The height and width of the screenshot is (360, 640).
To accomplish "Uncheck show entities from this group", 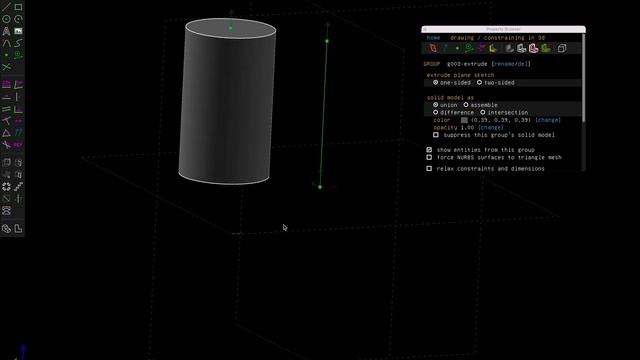I will [x=429, y=150].
